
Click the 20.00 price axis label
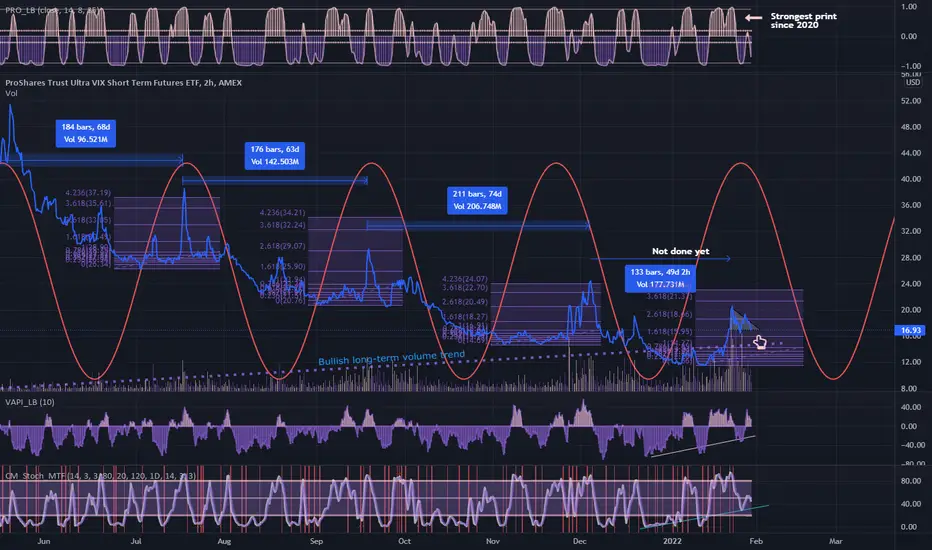[x=911, y=310]
